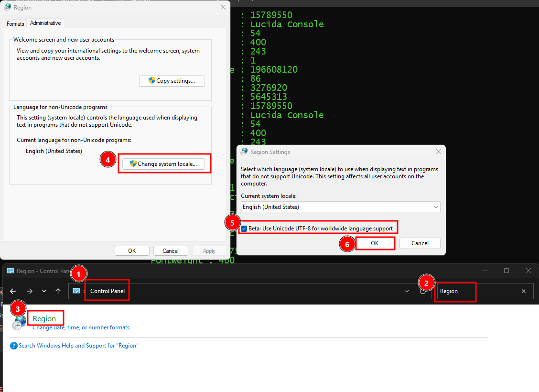Click the Region dialog title globe icon
Viewport: 539px width, 392px height.
tap(8, 7)
